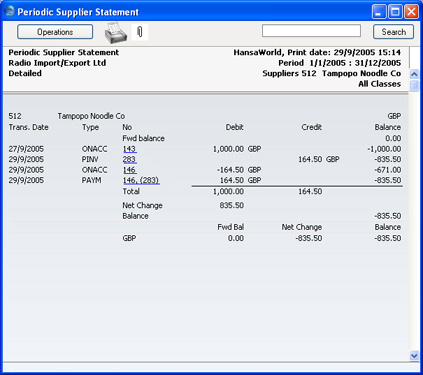Screen dimensions: 423x375
Task: Open payment link 146, (283)
Action: (x=141, y=180)
